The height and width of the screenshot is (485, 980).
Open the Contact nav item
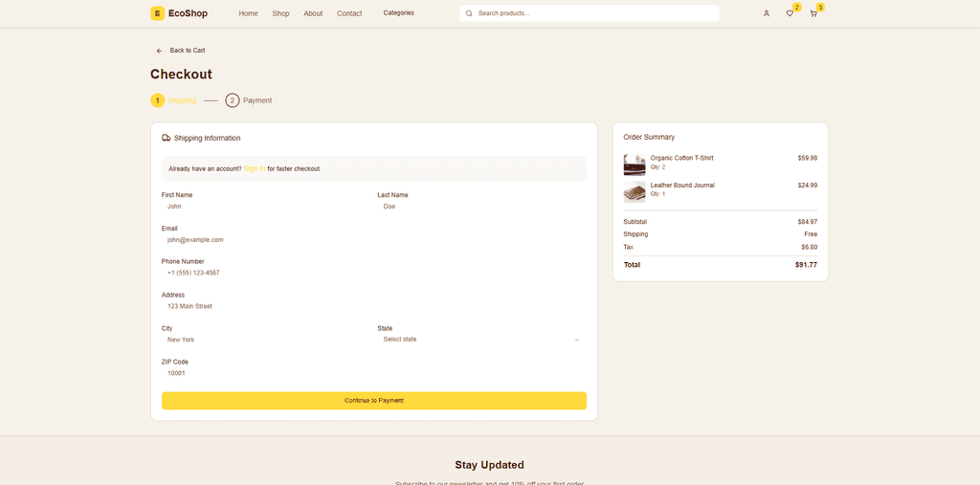point(349,13)
